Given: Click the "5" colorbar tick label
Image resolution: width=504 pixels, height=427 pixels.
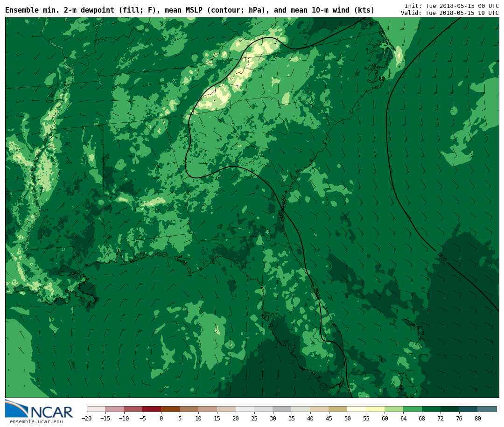Looking at the screenshot, I should (x=180, y=418).
